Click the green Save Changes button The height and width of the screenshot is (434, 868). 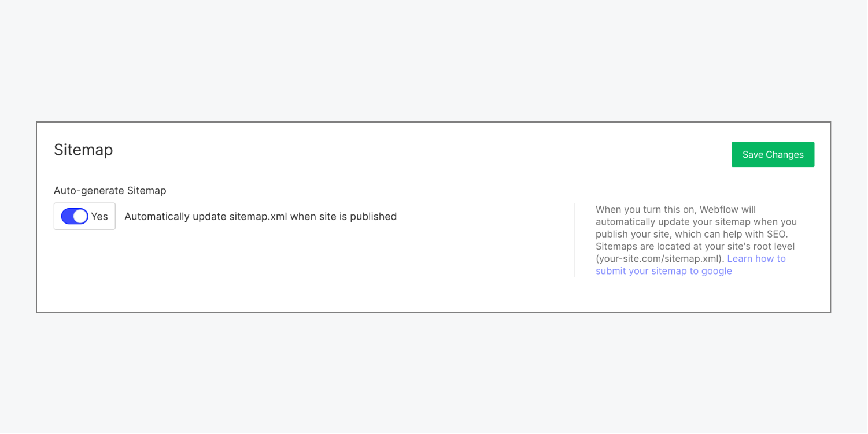click(773, 154)
